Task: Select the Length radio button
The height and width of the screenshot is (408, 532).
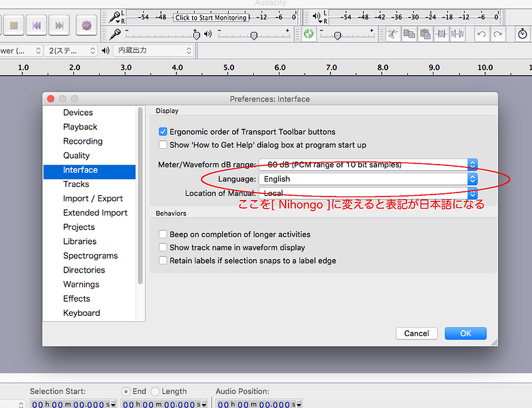Action: [x=155, y=392]
